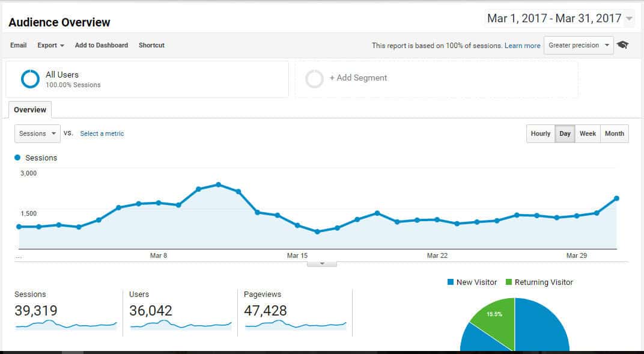Screen dimensions: 644x354
Task: Click + Add Segment
Action: (358, 78)
